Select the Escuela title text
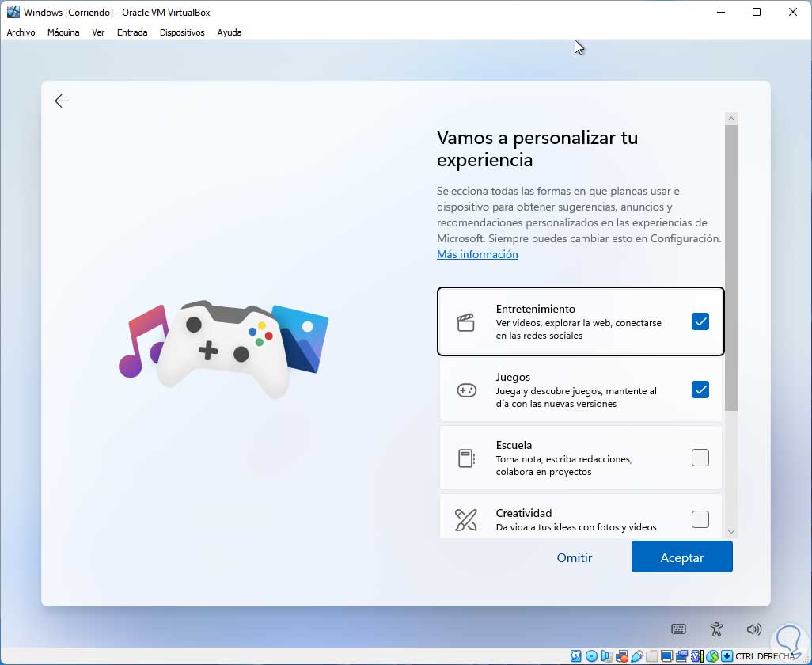812x665 pixels. pyautogui.click(x=514, y=445)
